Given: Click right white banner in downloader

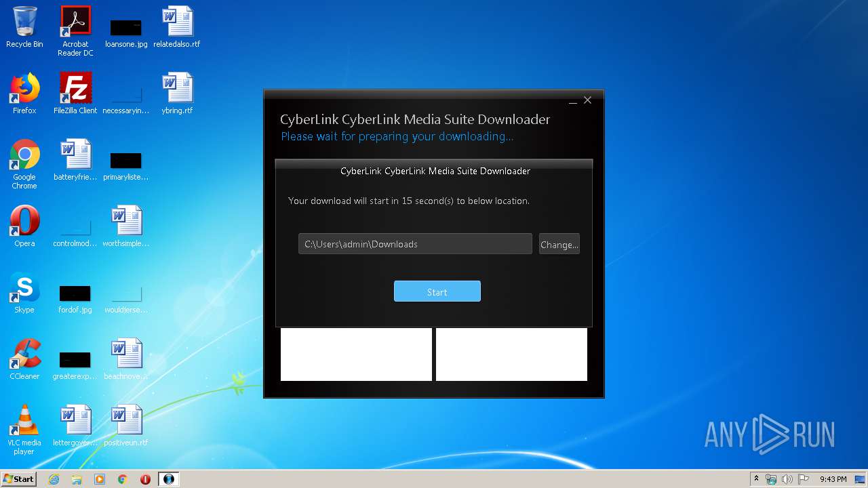Looking at the screenshot, I should click(511, 354).
